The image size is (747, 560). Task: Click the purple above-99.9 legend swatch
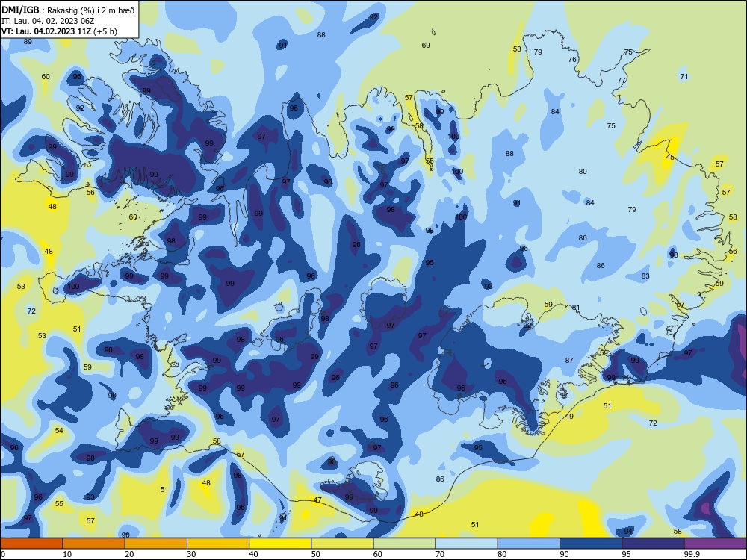point(715,544)
